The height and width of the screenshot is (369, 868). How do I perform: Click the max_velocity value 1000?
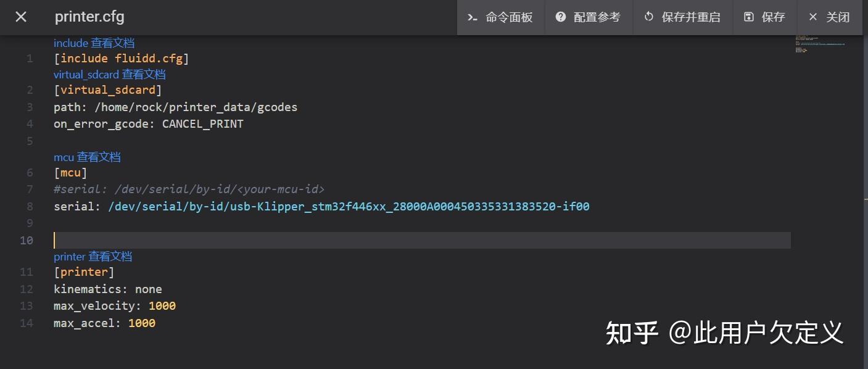pyautogui.click(x=162, y=305)
